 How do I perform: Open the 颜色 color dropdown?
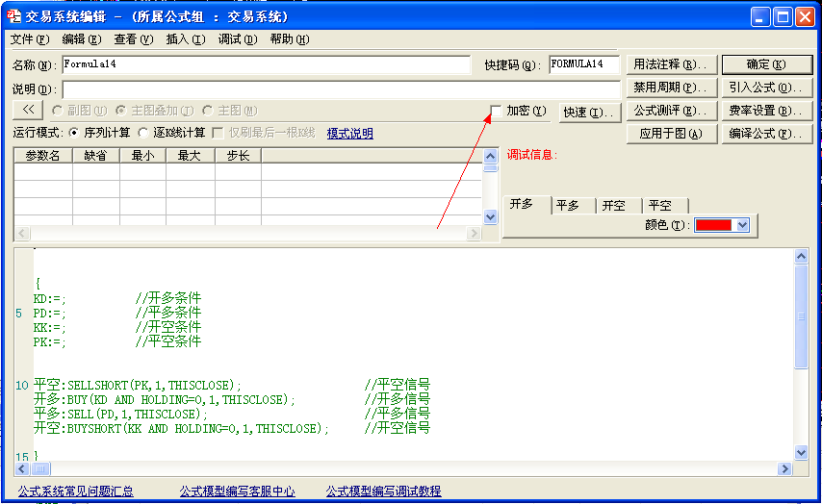(x=740, y=225)
